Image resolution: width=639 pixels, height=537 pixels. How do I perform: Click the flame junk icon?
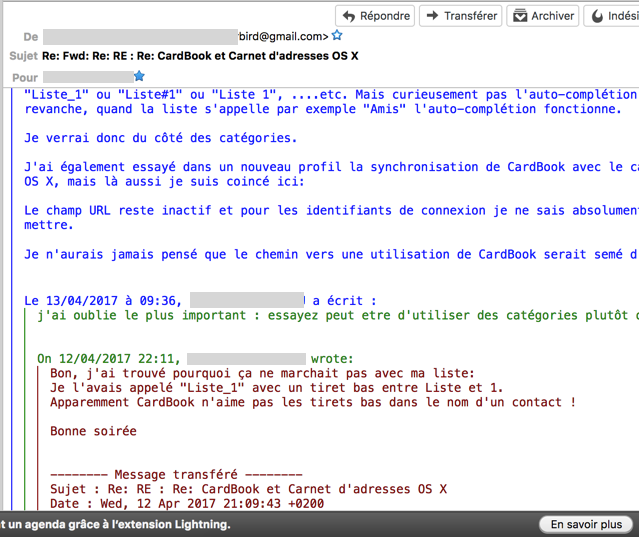pos(597,16)
